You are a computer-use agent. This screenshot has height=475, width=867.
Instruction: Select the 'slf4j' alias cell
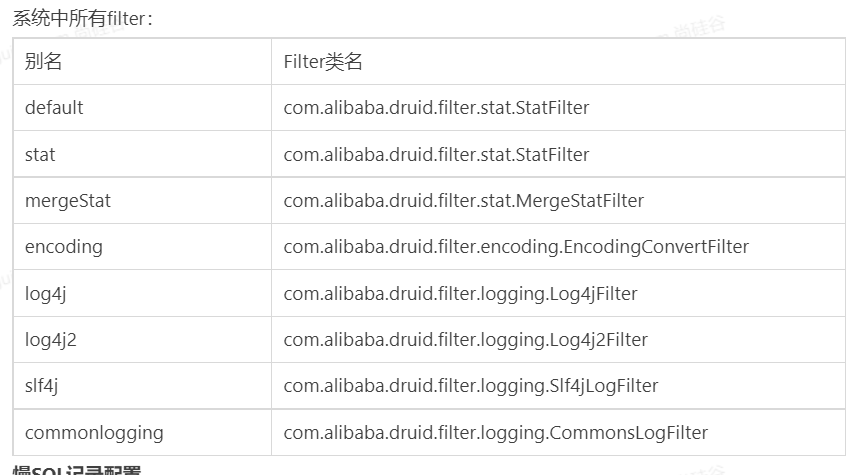(x=142, y=386)
